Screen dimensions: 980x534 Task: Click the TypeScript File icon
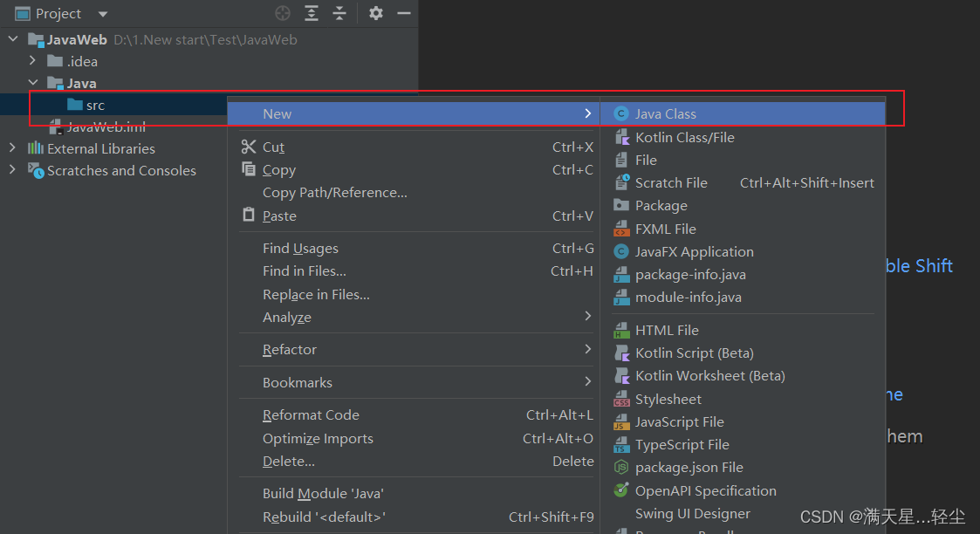pos(621,444)
